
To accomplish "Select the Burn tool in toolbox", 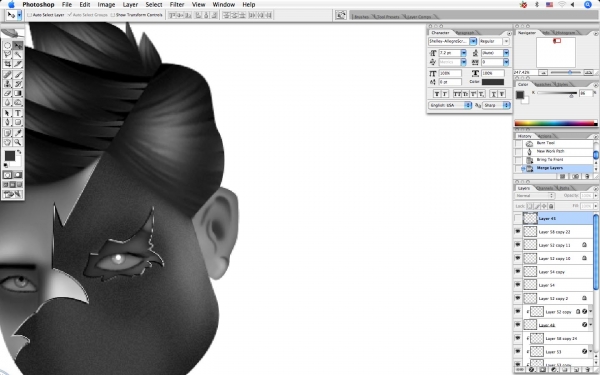I will coord(18,102).
